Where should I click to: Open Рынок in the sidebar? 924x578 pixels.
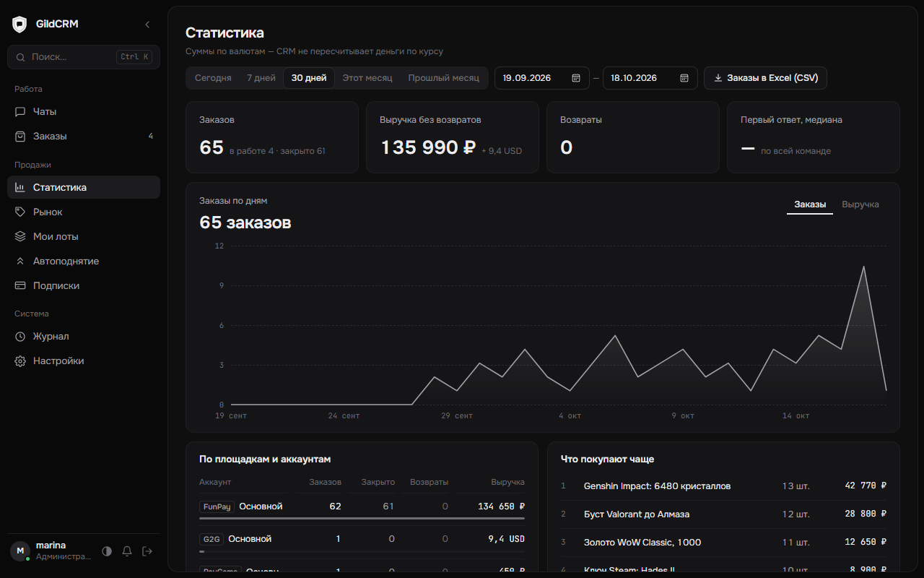pos(84,212)
